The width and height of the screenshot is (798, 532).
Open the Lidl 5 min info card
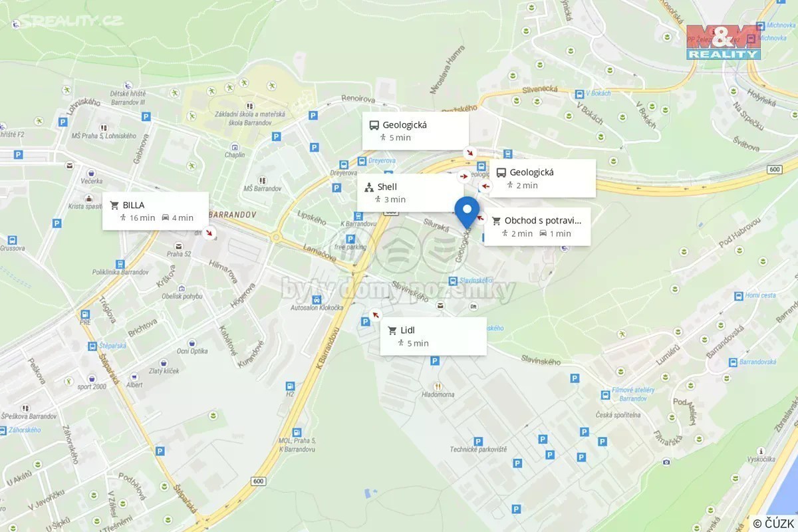(x=434, y=336)
